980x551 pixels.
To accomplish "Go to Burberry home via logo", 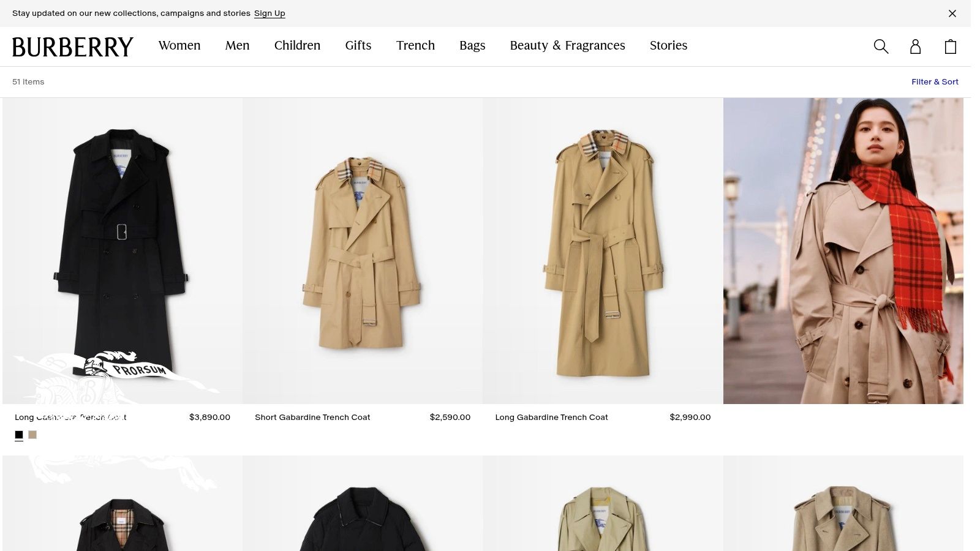I will [72, 47].
